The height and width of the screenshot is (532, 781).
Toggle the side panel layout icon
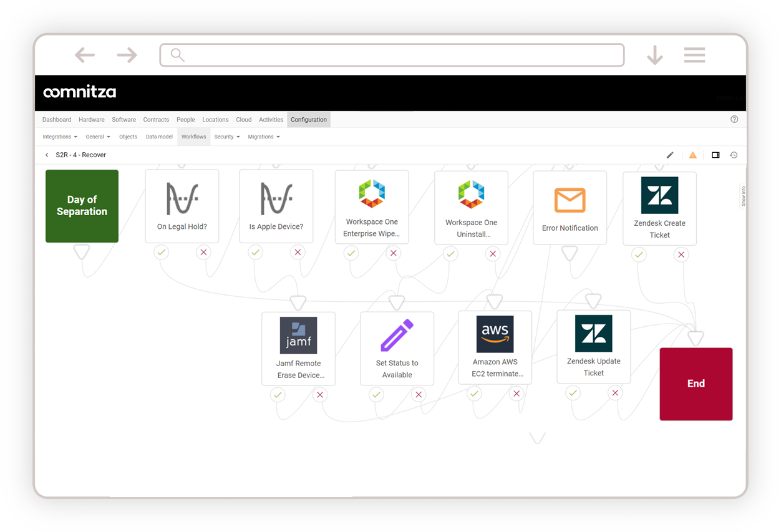(716, 155)
